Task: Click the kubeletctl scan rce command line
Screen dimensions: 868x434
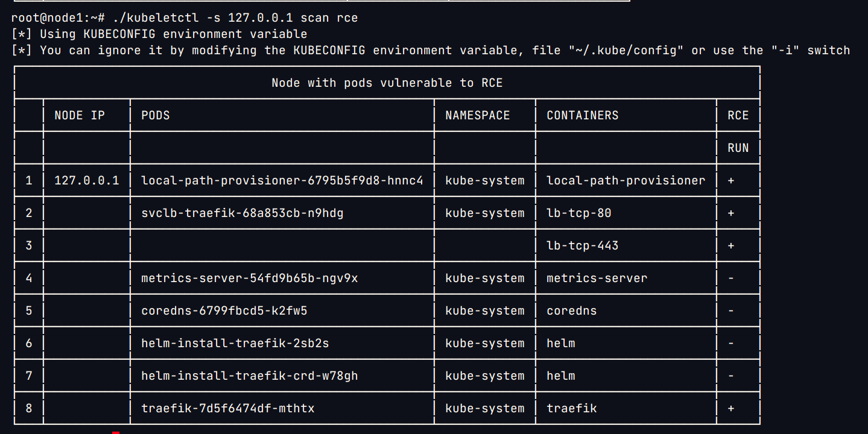Action: pyautogui.click(x=184, y=18)
